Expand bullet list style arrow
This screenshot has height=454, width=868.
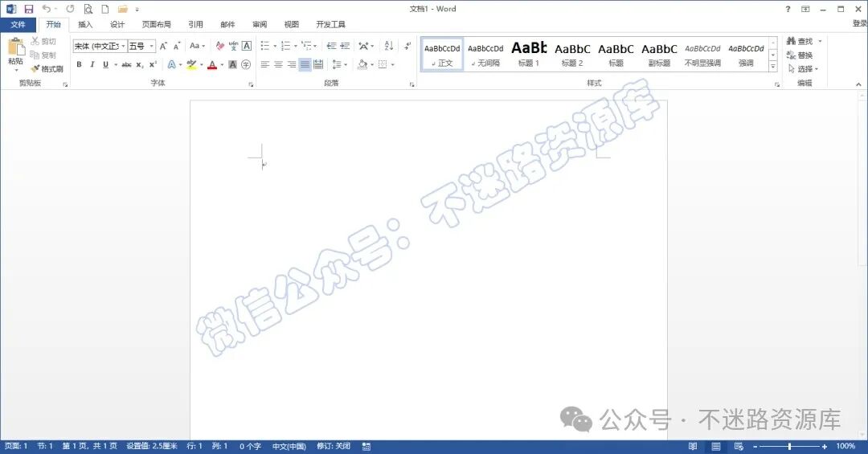pyautogui.click(x=275, y=46)
